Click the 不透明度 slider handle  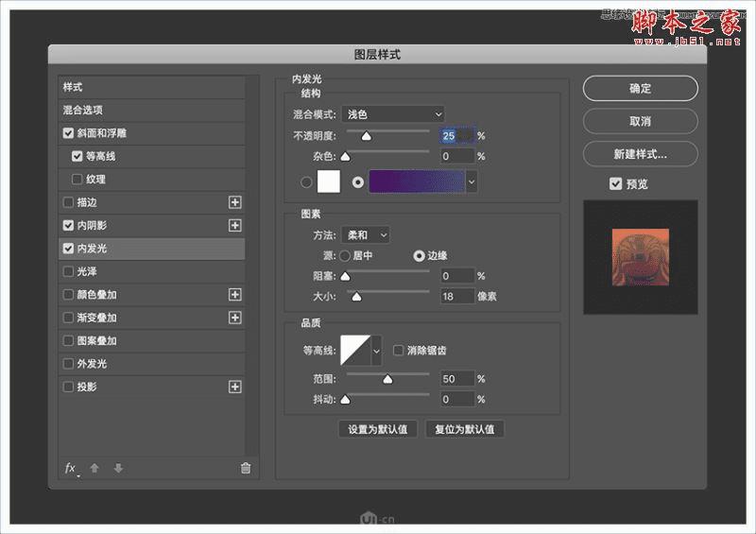367,136
